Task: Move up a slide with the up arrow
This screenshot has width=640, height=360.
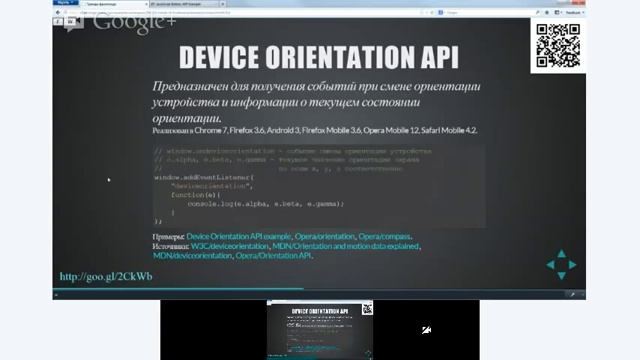Action: (562, 254)
